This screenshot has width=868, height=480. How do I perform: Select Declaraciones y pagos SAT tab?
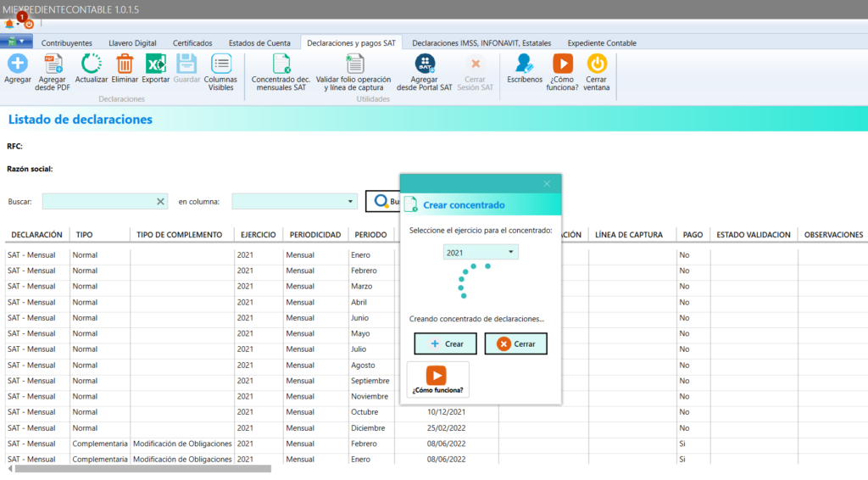click(x=351, y=43)
